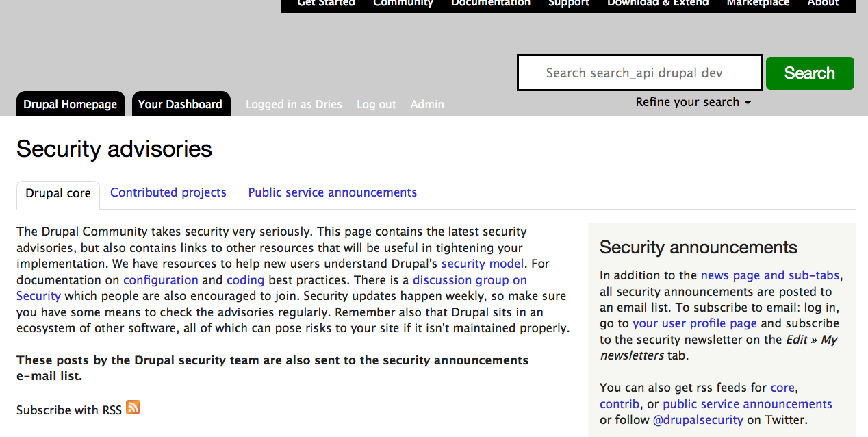Open the Community menu
This screenshot has height=437, width=868.
(x=403, y=3)
